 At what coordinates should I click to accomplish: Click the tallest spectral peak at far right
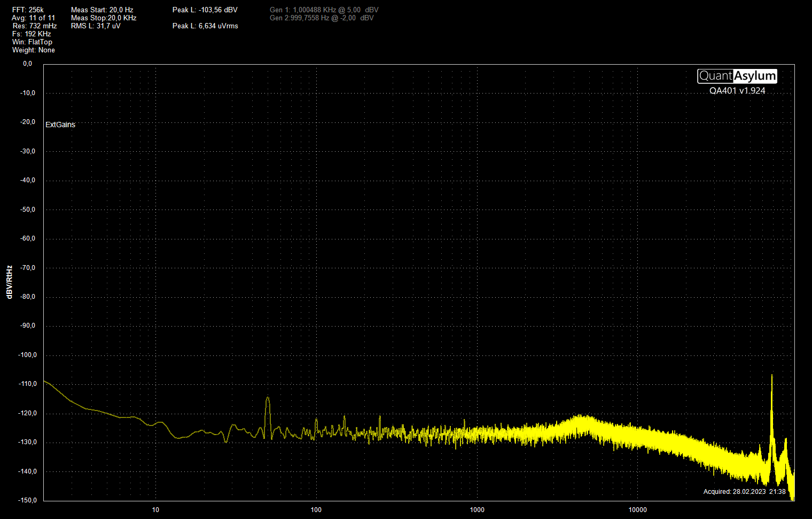pos(771,377)
